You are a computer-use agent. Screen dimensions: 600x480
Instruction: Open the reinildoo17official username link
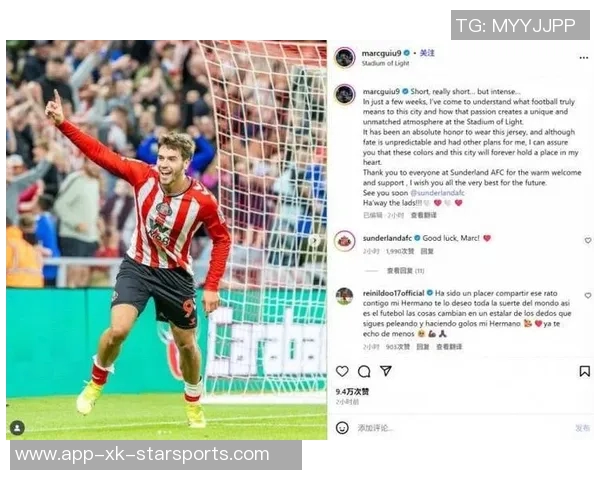[393, 293]
